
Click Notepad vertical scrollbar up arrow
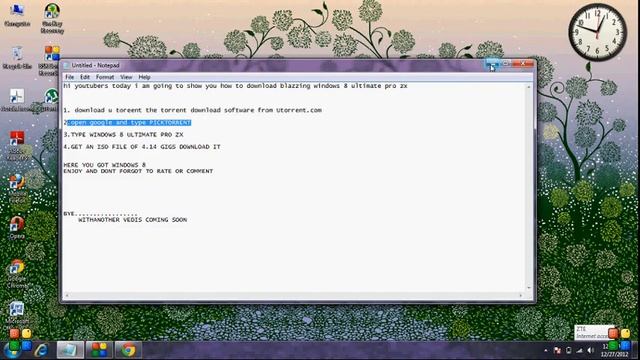point(529,87)
